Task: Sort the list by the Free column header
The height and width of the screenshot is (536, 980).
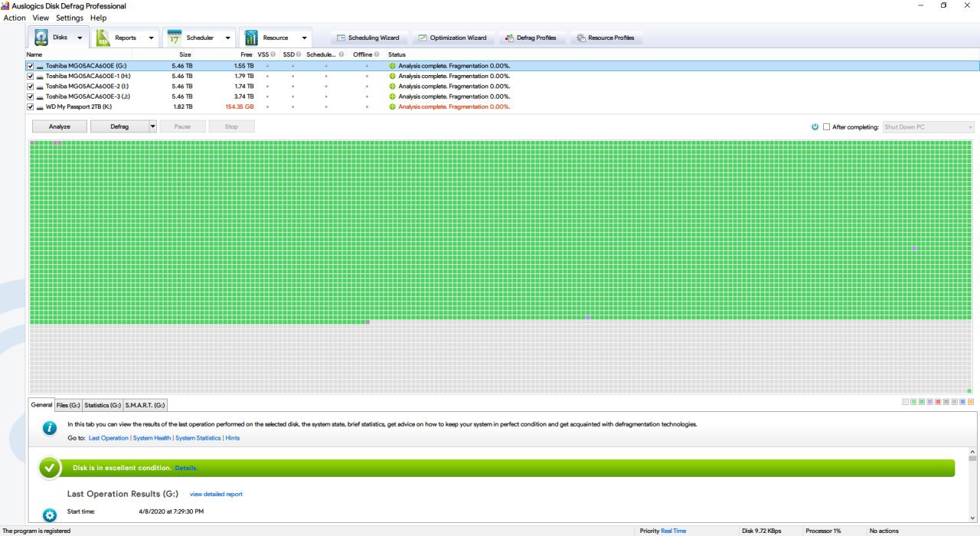Action: 247,54
